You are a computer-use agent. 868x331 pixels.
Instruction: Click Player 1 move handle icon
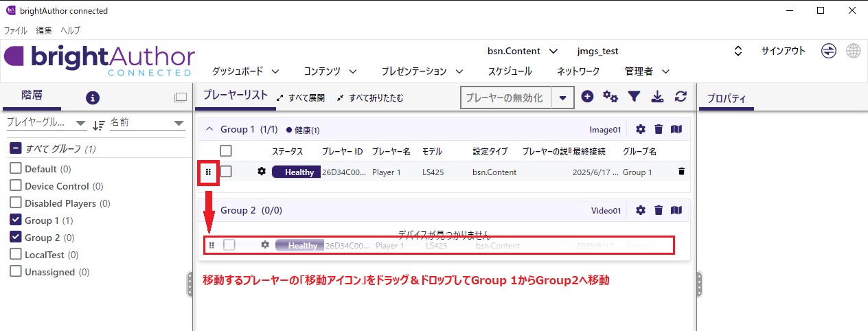point(209,172)
